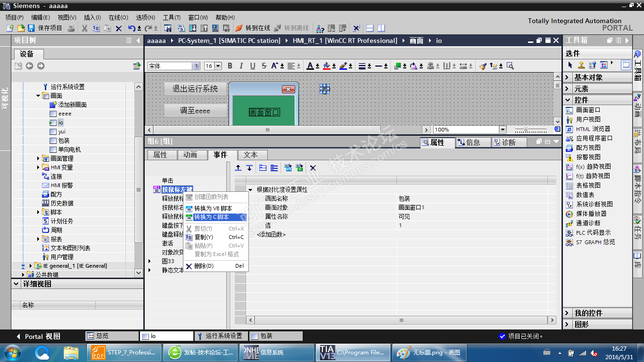Select the io screen in project tree
644x362 pixels.
tap(61, 123)
